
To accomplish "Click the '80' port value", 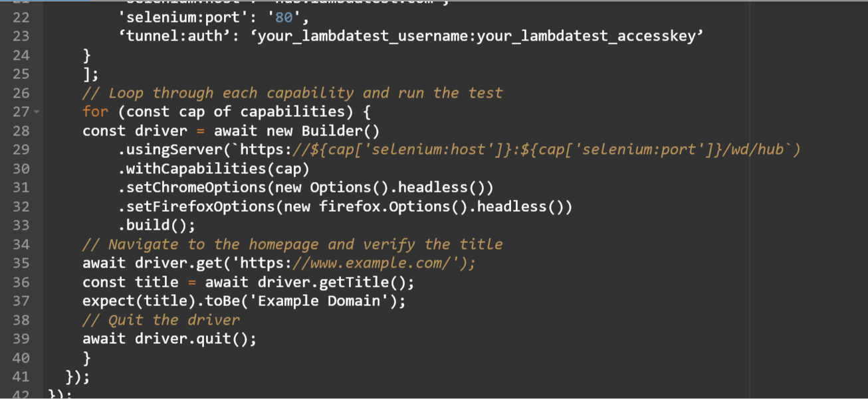I will click(x=282, y=17).
